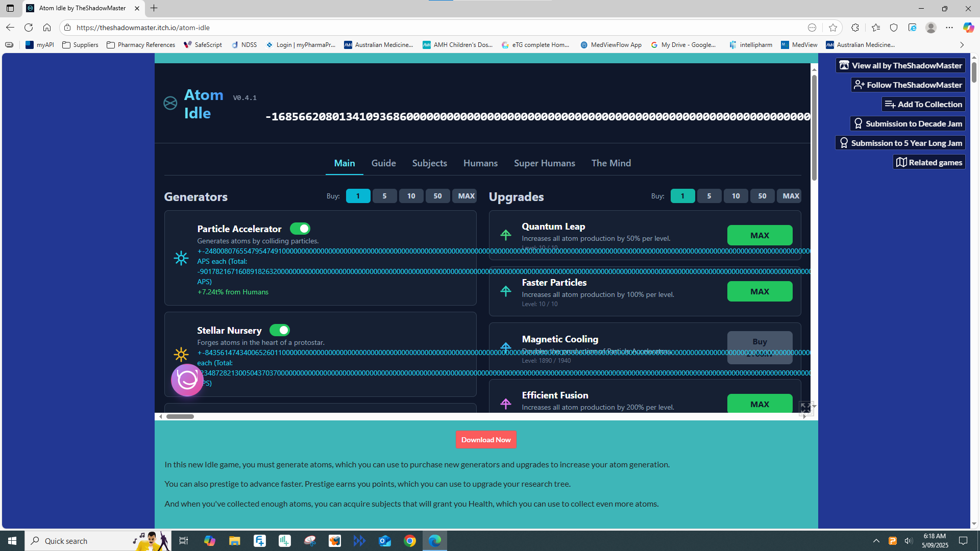Switch to the Subjects tab
The image size is (980, 551).
tap(429, 163)
